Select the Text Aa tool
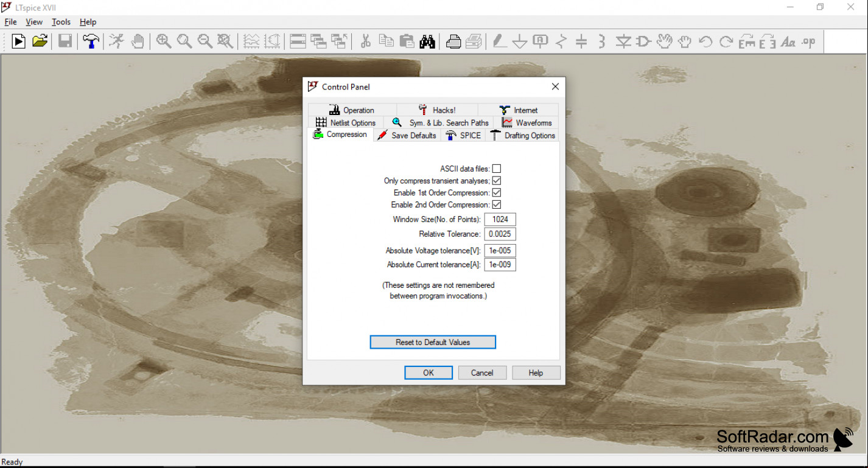Screen dimensions: 868x468 pos(788,41)
